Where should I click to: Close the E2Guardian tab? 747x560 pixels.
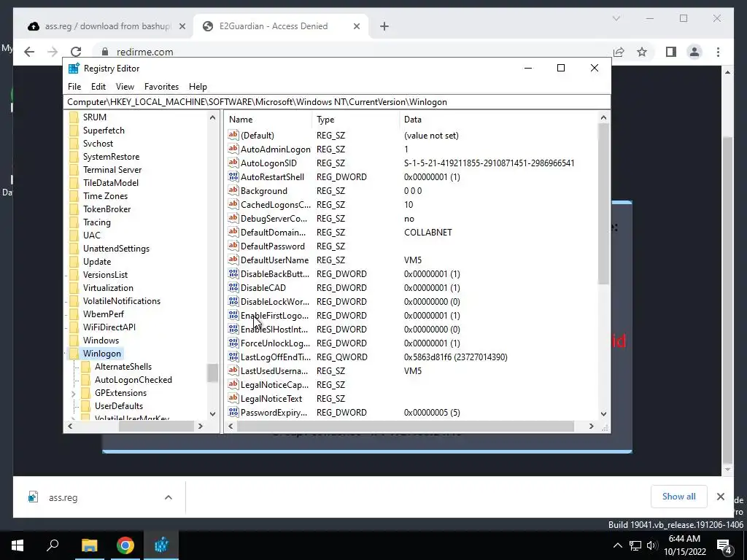[356, 26]
